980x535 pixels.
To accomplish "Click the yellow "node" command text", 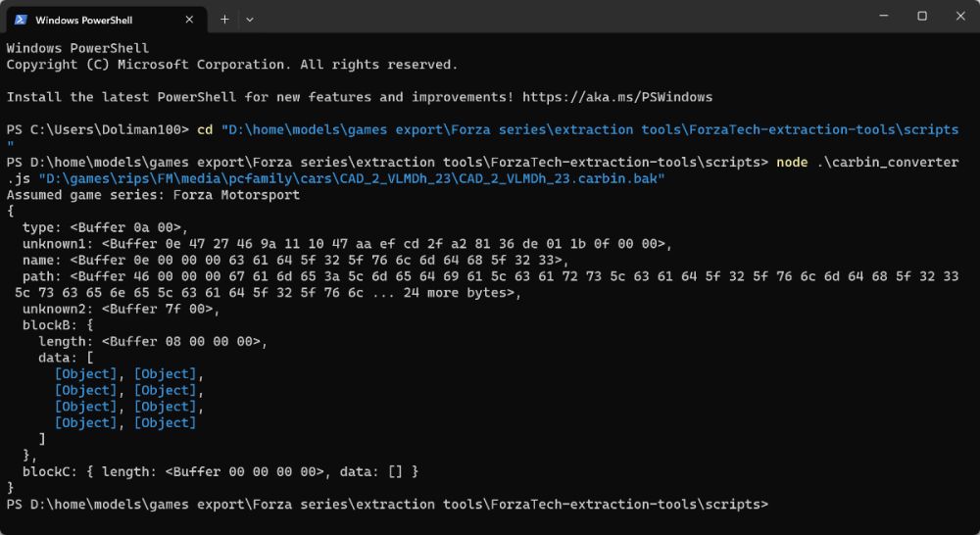I will (x=792, y=162).
